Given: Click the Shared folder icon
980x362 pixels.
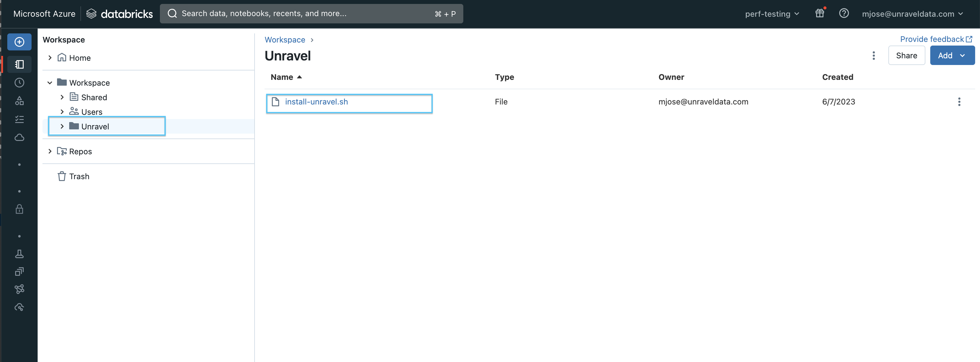Looking at the screenshot, I should 74,97.
